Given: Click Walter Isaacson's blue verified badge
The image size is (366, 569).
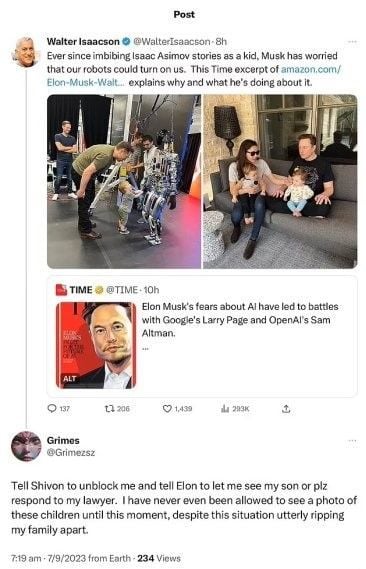Looking at the screenshot, I should pyautogui.click(x=126, y=42).
